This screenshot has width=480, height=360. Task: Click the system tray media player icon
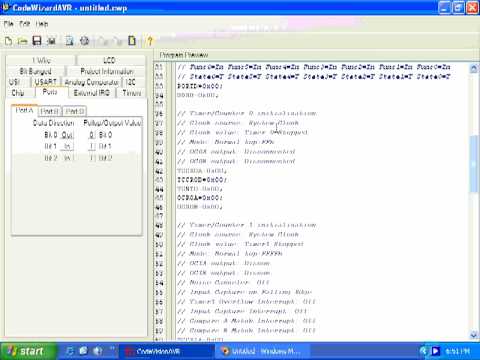435,351
